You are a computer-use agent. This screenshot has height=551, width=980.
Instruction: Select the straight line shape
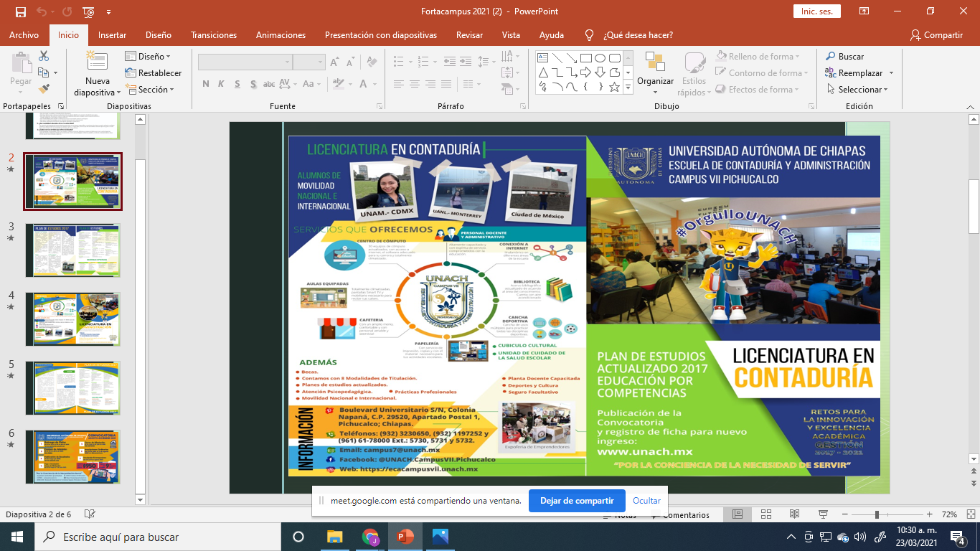coord(557,58)
